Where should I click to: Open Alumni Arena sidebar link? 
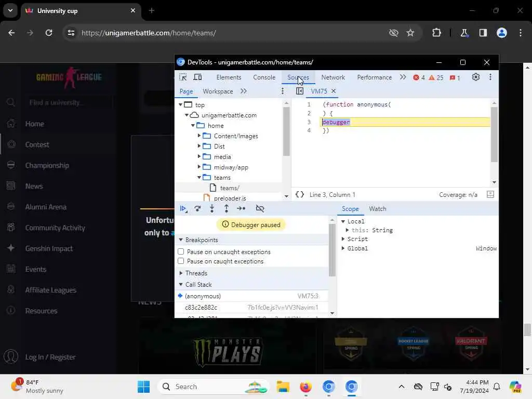[x=46, y=207]
